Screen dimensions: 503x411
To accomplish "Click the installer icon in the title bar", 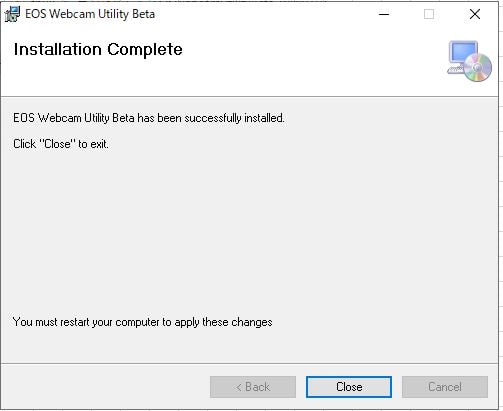I will [12, 14].
